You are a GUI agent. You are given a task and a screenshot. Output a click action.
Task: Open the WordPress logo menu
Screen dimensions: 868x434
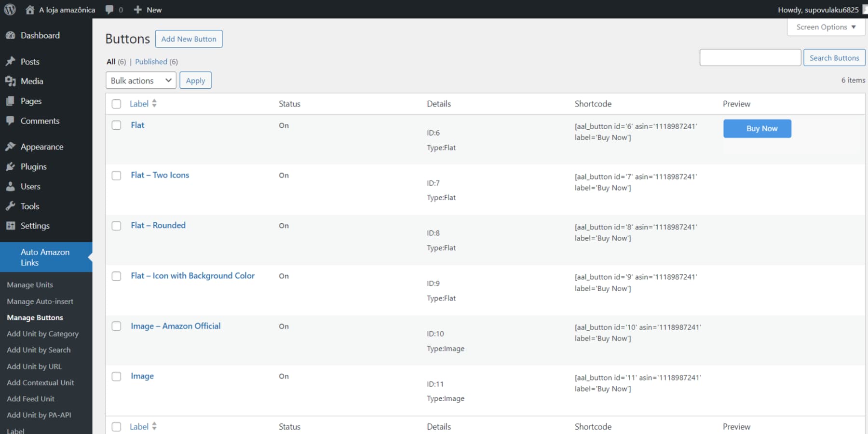click(9, 9)
